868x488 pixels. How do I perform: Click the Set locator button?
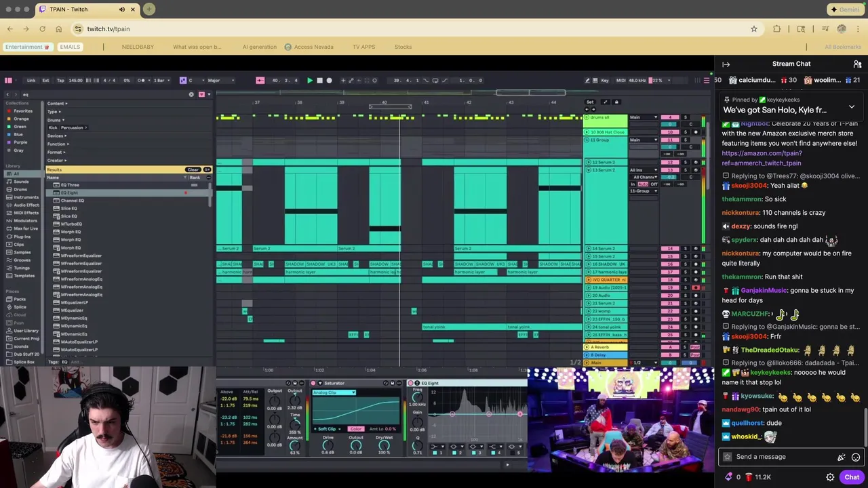(x=590, y=102)
